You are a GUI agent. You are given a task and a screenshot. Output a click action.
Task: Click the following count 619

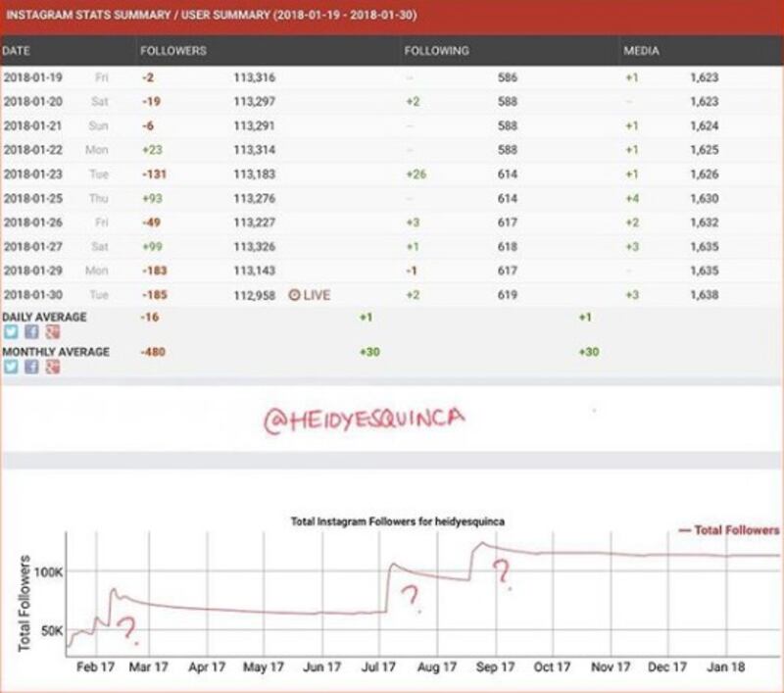pos(507,295)
